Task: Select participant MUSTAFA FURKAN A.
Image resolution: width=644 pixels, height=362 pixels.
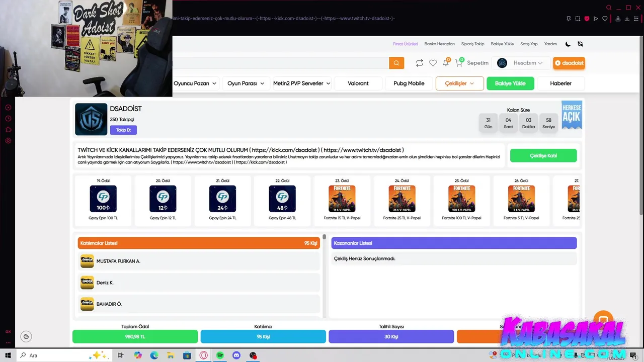Action: pos(199,261)
